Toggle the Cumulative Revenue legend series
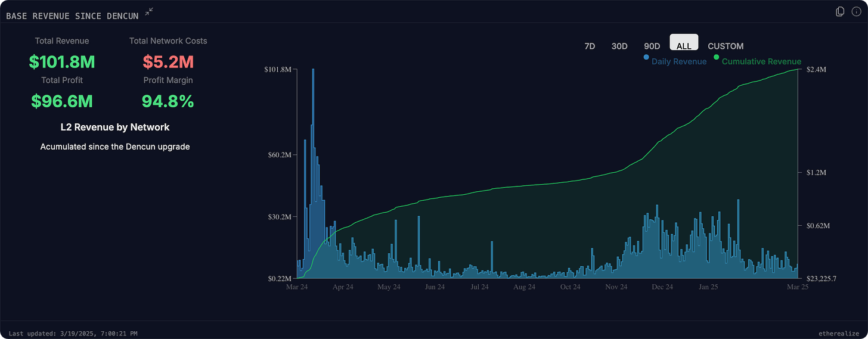Image resolution: width=868 pixels, height=339 pixels. point(761,61)
